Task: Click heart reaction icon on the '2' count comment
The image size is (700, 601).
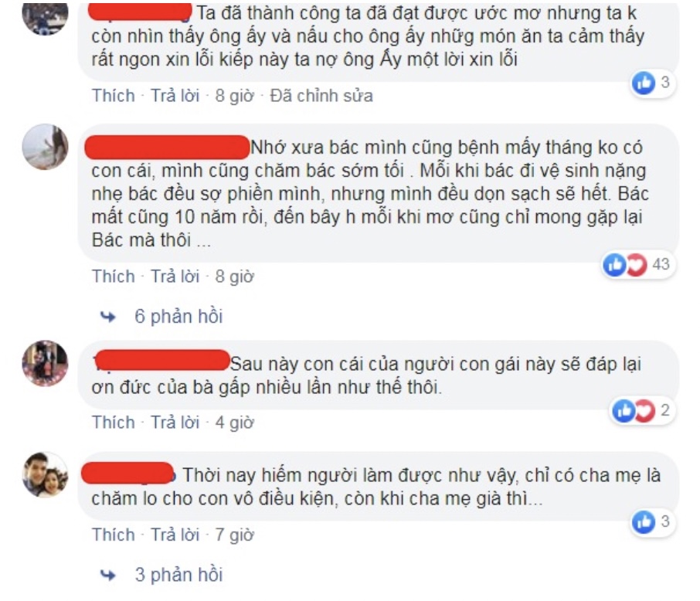Action: pyautogui.click(x=644, y=410)
